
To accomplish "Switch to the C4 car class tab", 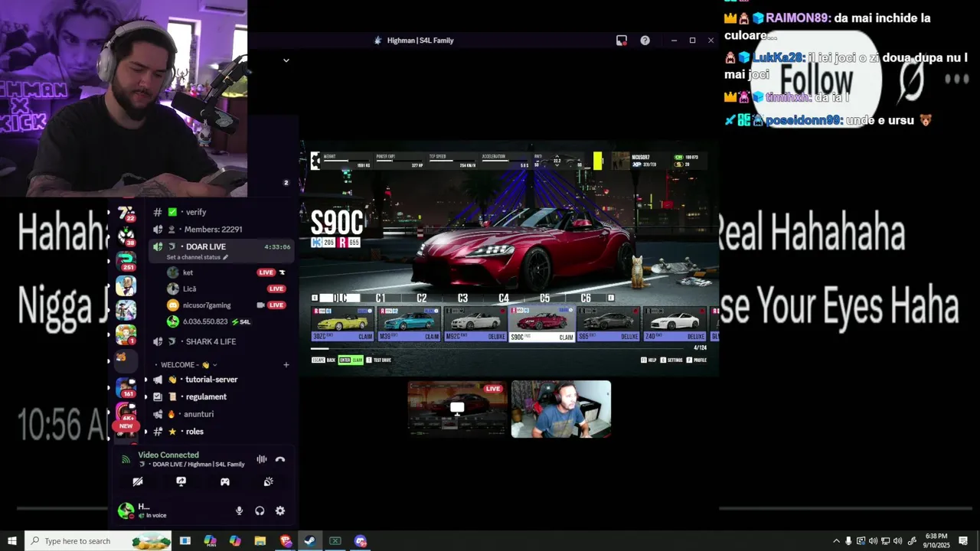I will point(504,298).
